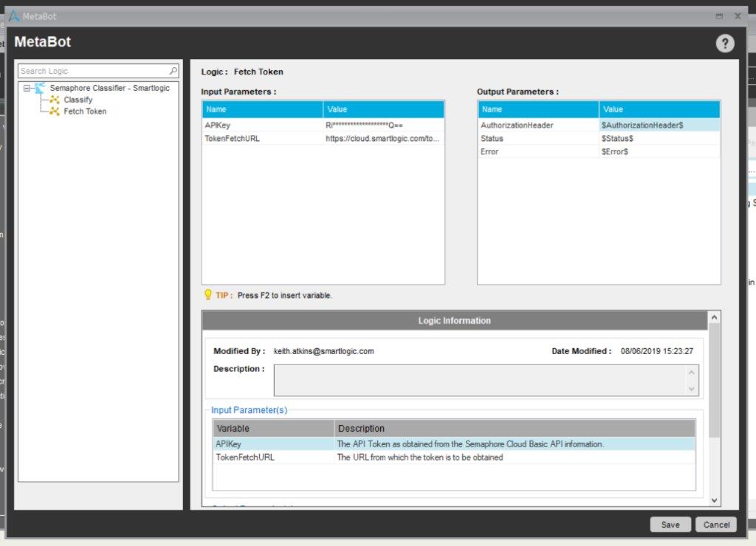This screenshot has width=756, height=546.
Task: Select Fetch Token in the tree
Action: coord(85,111)
